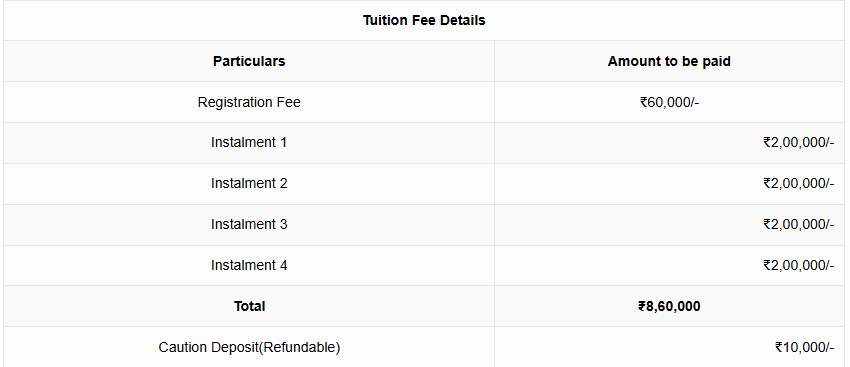This screenshot has height=367, width=850.
Task: Select the Instalment 1 label
Action: 249,143
